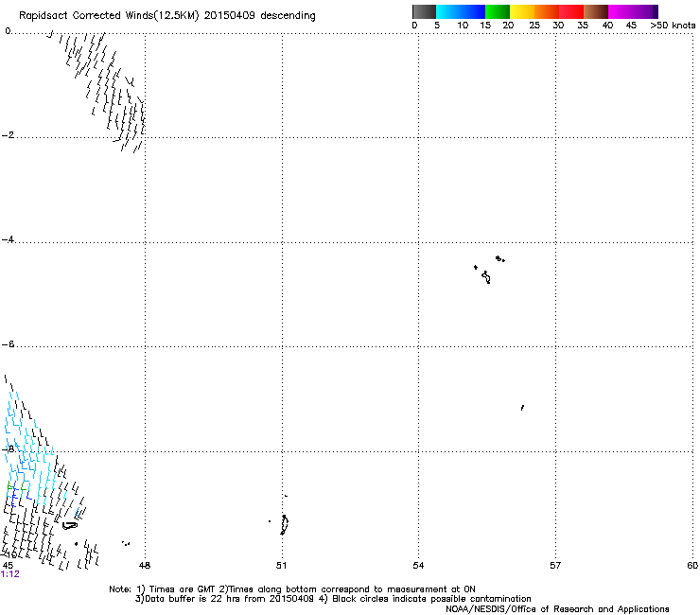Click the largest island outline near 55.5E, -4.7
Image resolution: width=700 pixels, height=615 pixels.
(486, 277)
